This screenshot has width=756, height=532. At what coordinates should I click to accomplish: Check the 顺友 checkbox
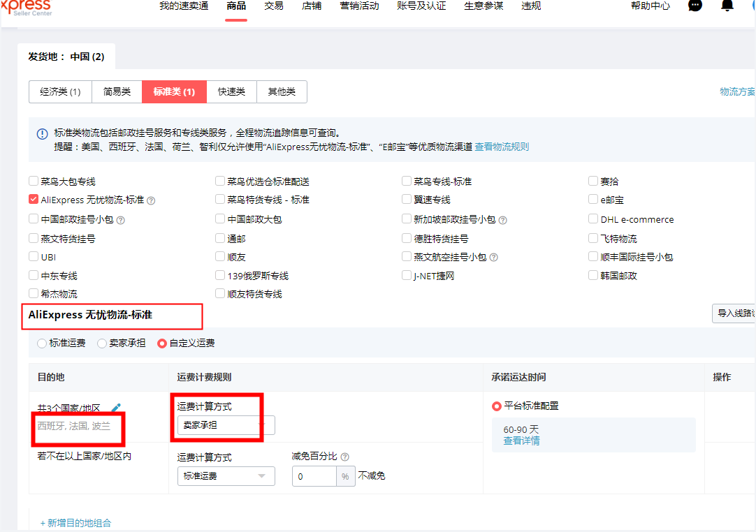click(x=220, y=256)
